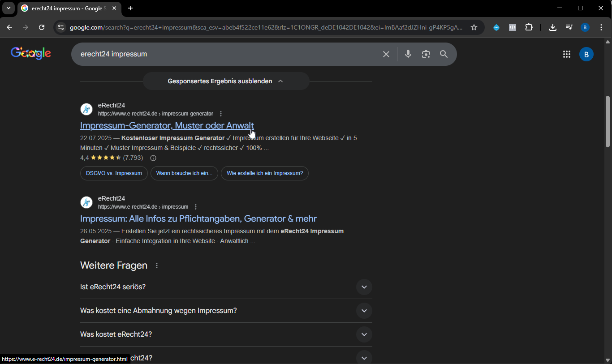
Task: Open 'Impressum: Alle Infos zu Pflichtangaben' result
Action: coord(198,218)
